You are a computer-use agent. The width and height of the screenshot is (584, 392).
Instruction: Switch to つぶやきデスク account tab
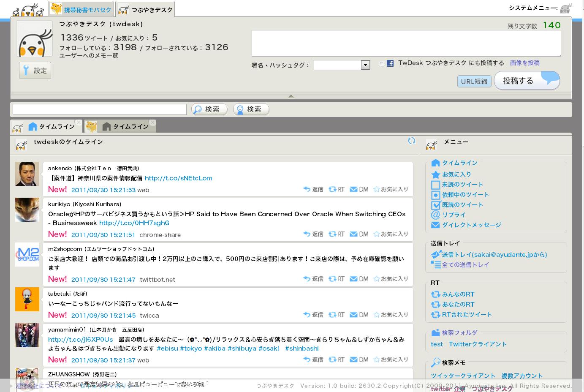point(145,9)
